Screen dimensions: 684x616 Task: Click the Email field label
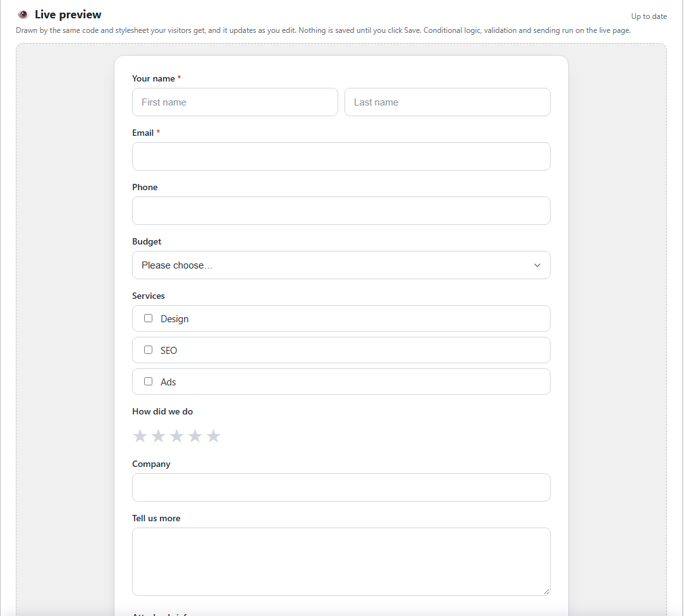(143, 133)
